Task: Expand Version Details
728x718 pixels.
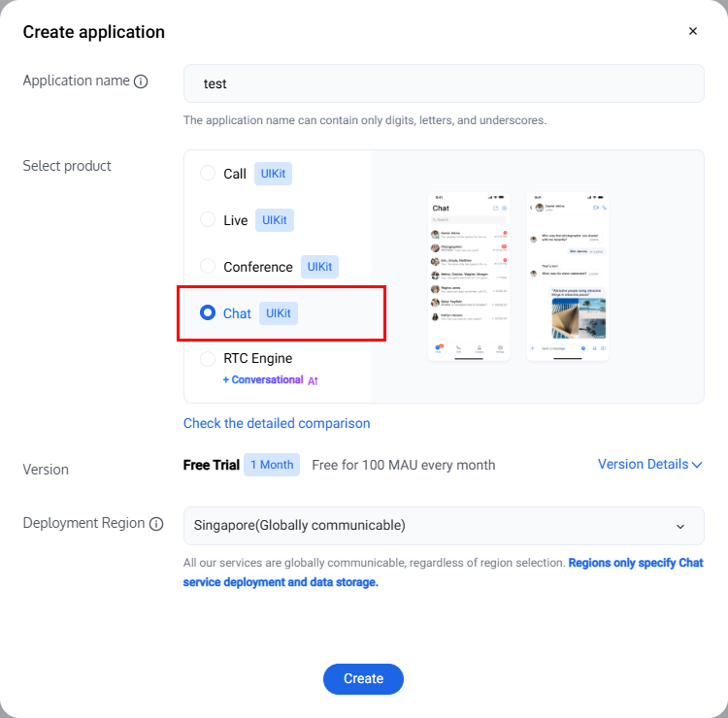Action: tap(649, 465)
